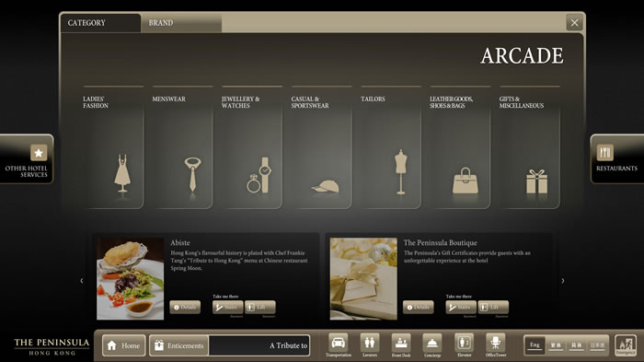Click the Transportation car icon

click(338, 343)
